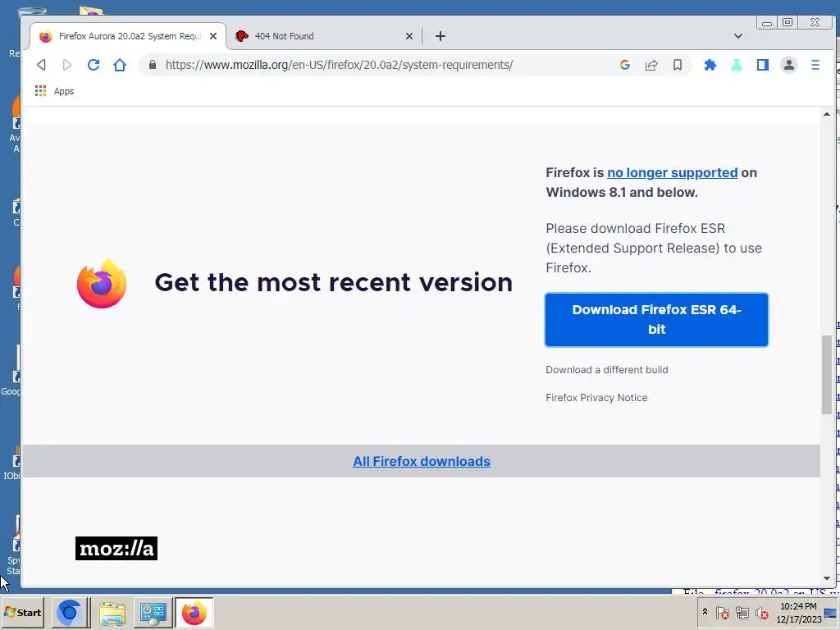Click the taskbar clock showing 10:24 PM
Image resolution: width=840 pixels, height=630 pixels.
(x=798, y=612)
